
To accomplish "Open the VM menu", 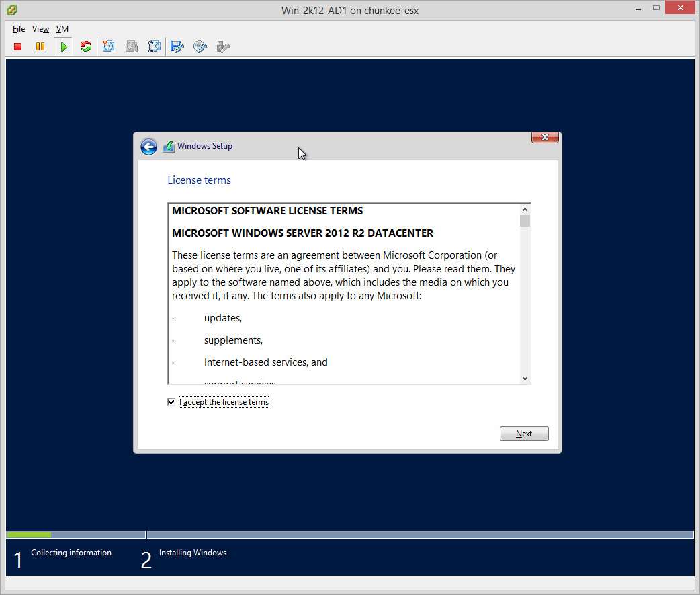I will (62, 29).
